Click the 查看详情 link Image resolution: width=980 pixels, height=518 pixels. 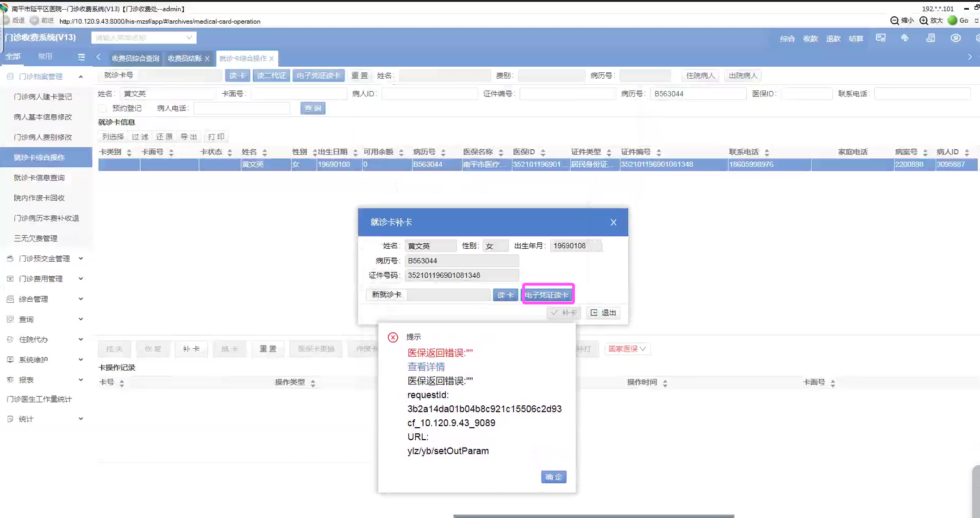point(426,367)
